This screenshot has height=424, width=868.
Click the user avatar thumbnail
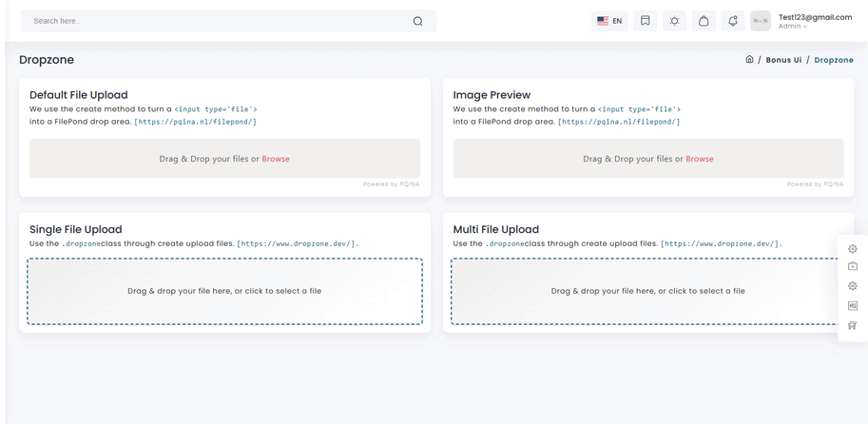761,21
